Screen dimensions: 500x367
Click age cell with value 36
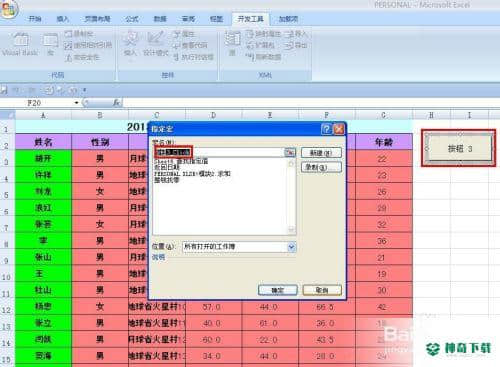(384, 241)
